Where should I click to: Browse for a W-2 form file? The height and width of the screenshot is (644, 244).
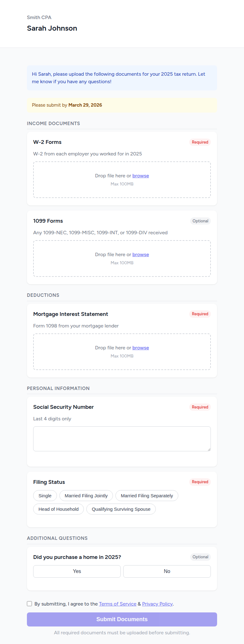coord(140,176)
